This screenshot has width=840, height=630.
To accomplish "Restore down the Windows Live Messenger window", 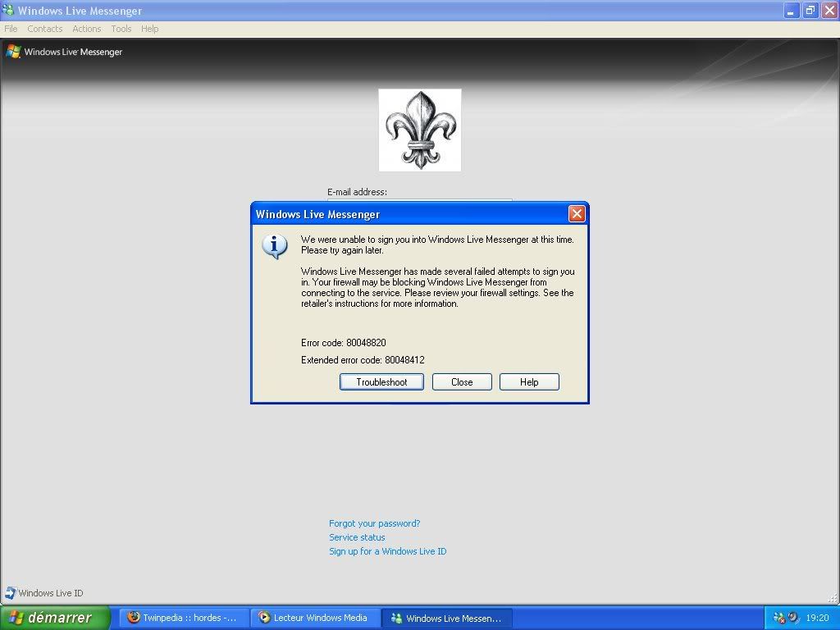I will click(x=810, y=10).
